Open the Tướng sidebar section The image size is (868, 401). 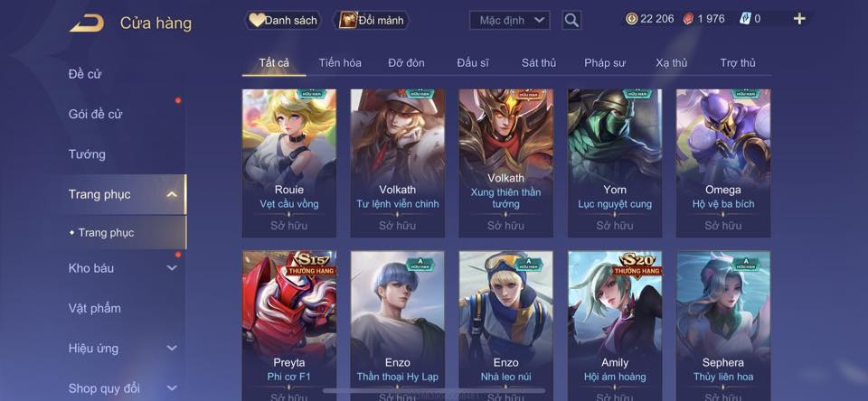(x=87, y=154)
